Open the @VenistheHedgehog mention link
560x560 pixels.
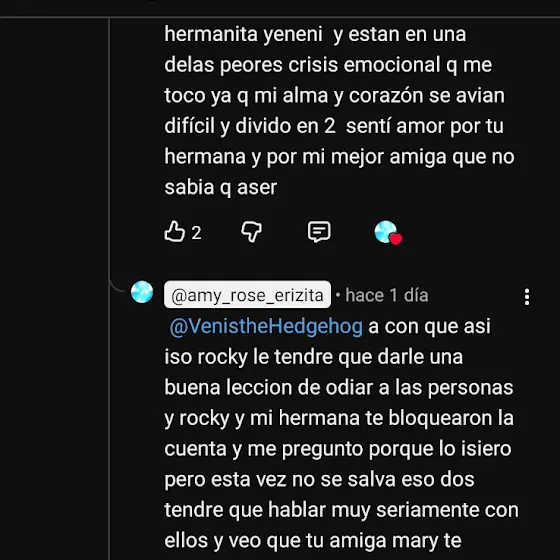pyautogui.click(x=266, y=326)
